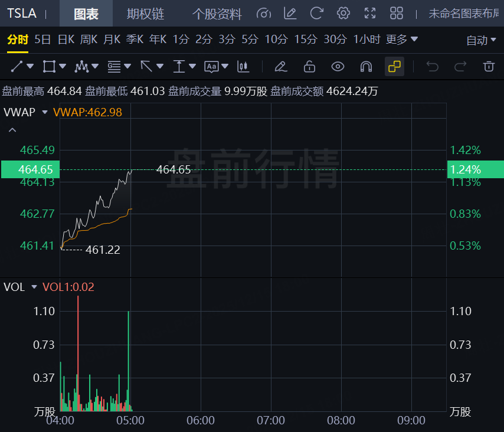Select the 季K timeframe
This screenshot has width=504, height=432.
click(x=135, y=40)
